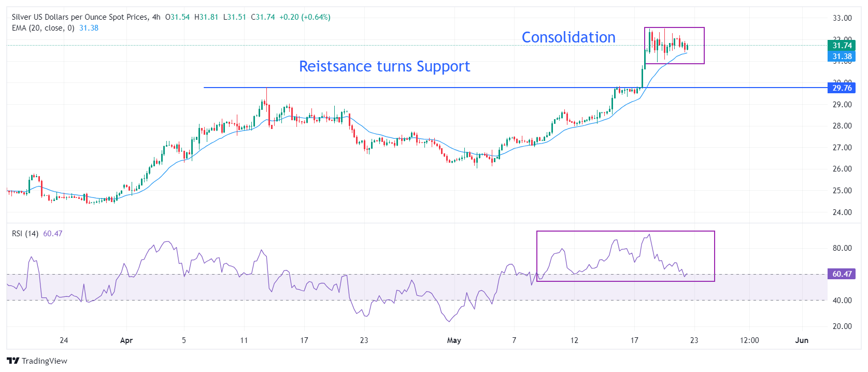Select the Consolidation text annotation
The image size is (868, 372).
tap(568, 37)
